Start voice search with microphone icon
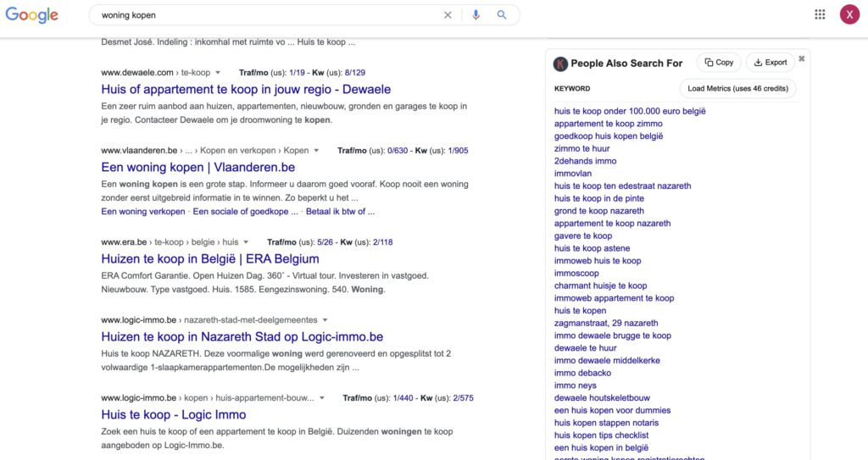The height and width of the screenshot is (460, 868). coord(476,15)
